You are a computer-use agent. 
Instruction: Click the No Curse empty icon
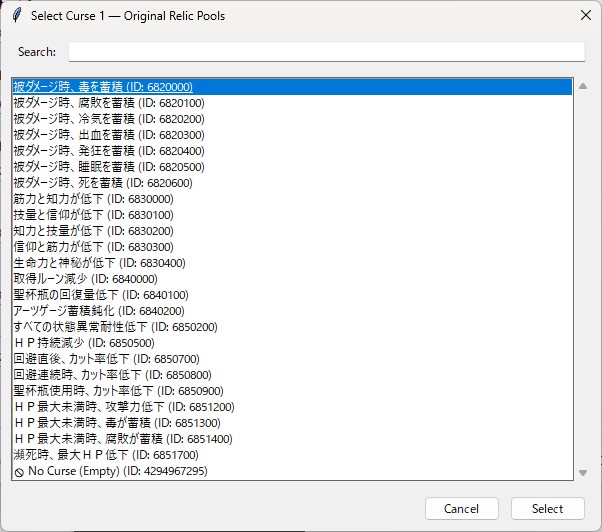(x=18, y=472)
